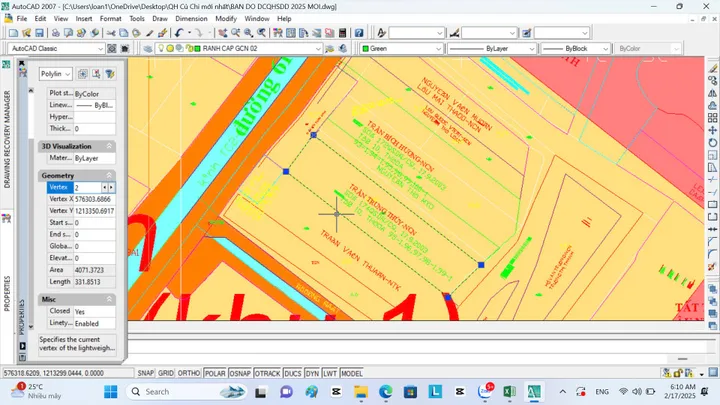Image resolution: width=720 pixels, height=405 pixels.
Task: Click Dimension Style manager icon
Action: pos(454,33)
